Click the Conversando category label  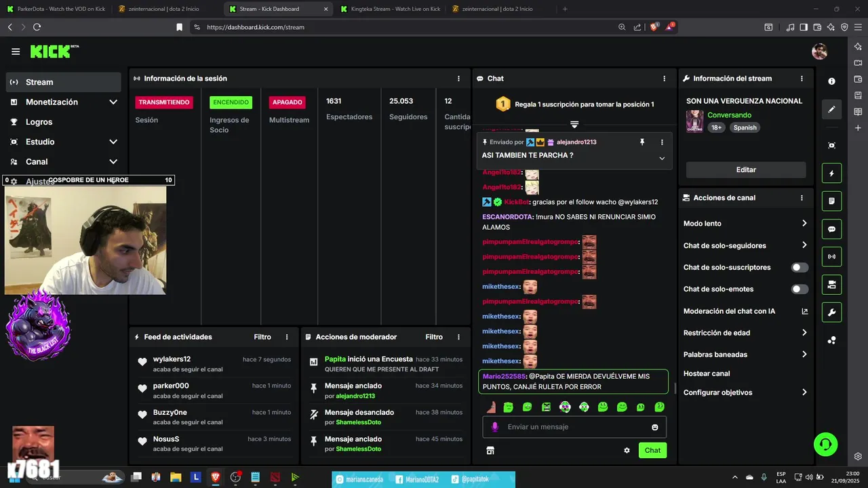tap(729, 115)
